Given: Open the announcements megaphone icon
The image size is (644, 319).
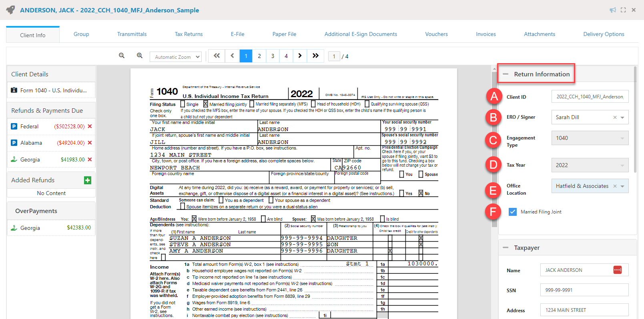Looking at the screenshot, I should click(x=613, y=10).
